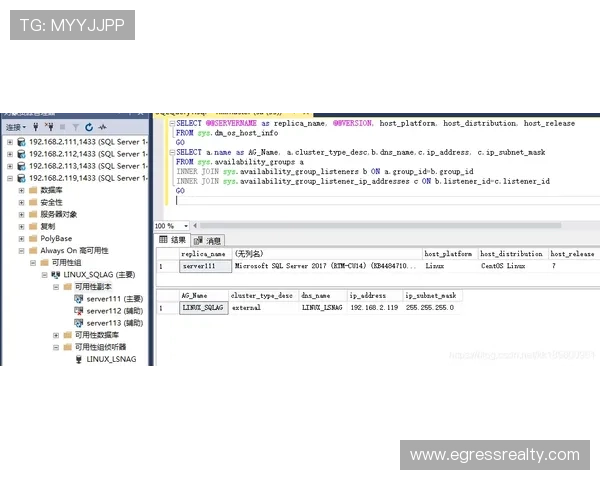Expand the 数据库 folder node
The width and height of the screenshot is (600, 480).
[21, 190]
